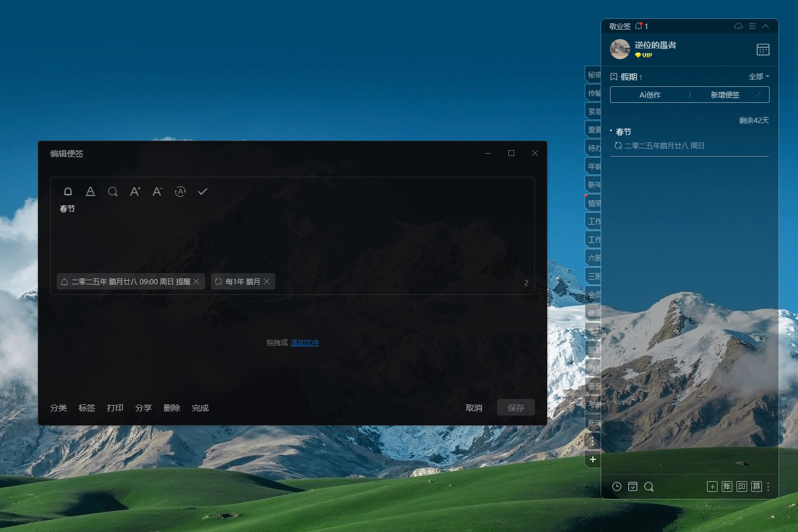Click 分类 in the editor footer
This screenshot has width=798, height=532.
click(59, 408)
